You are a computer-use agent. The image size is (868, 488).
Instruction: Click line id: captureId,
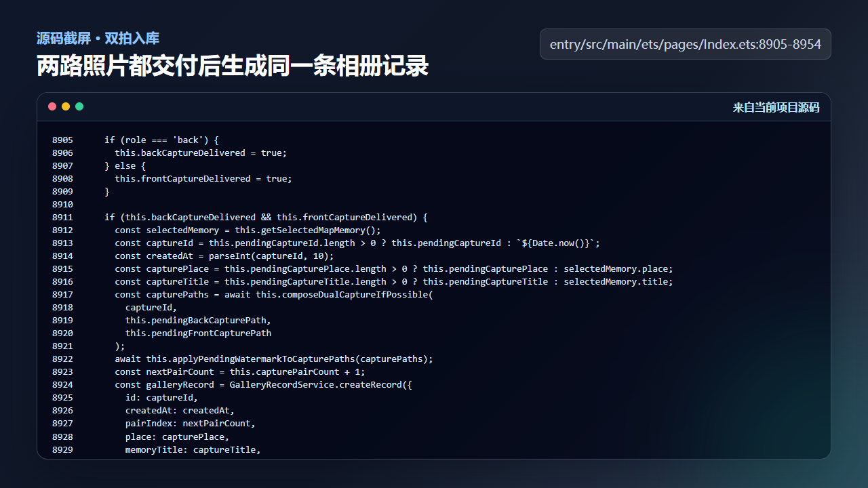(161, 397)
